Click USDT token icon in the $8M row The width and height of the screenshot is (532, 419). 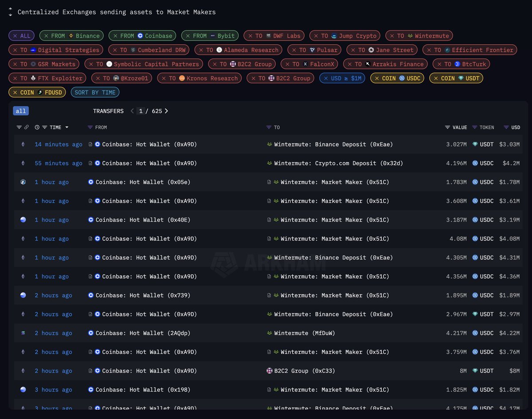(475, 371)
